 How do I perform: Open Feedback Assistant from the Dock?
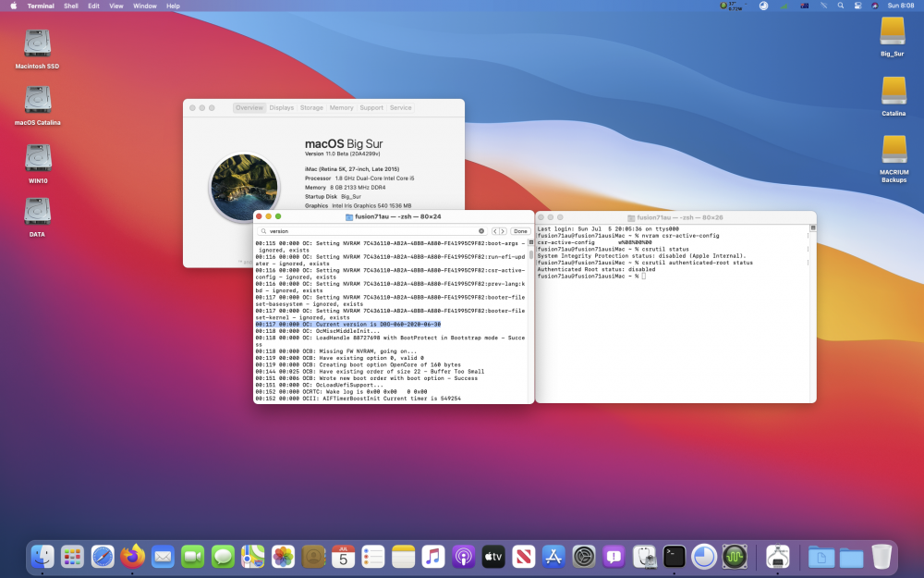click(614, 556)
